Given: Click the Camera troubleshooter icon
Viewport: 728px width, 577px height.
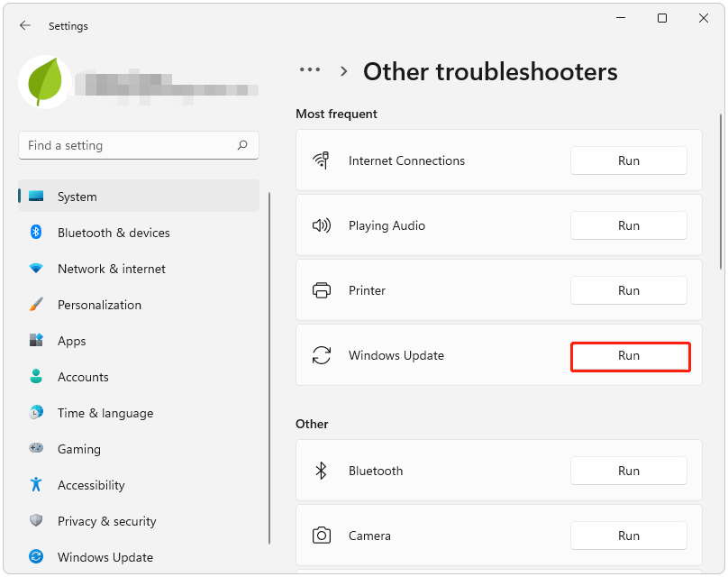Looking at the screenshot, I should tap(322, 536).
